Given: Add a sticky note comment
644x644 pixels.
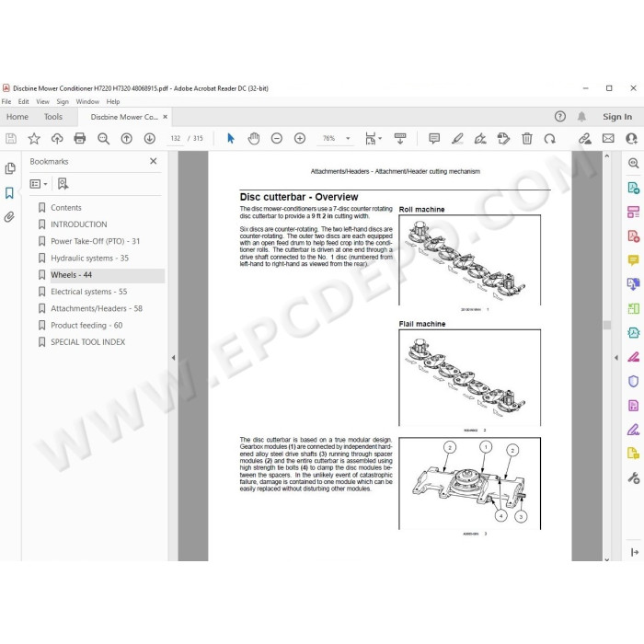Looking at the screenshot, I should pos(434,138).
